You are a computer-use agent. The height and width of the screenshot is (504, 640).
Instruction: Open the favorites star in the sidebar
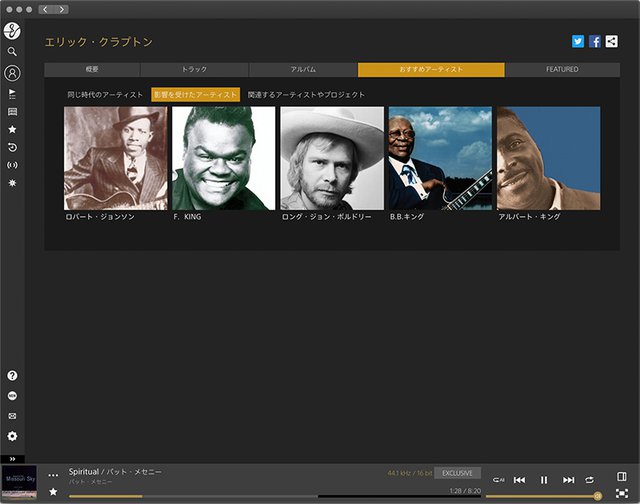[x=12, y=129]
